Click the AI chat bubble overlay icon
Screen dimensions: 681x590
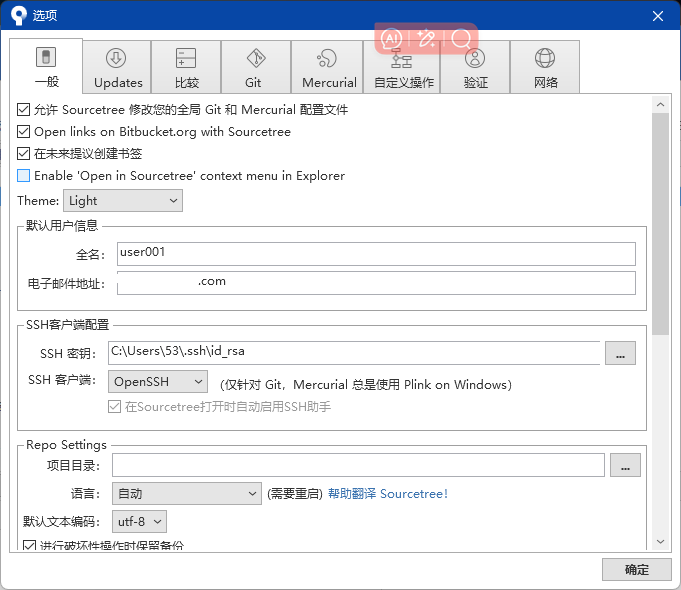tap(391, 39)
